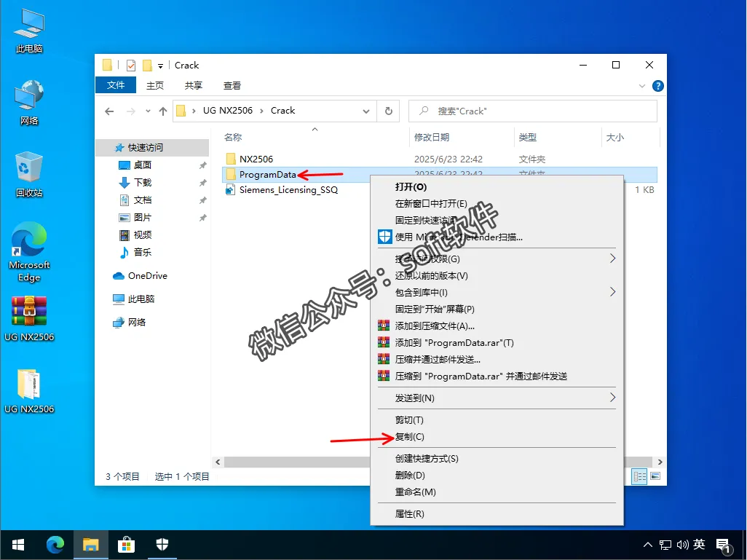Viewport: 747px width, 560px height.
Task: Click the Windows Start button
Action: click(18, 545)
